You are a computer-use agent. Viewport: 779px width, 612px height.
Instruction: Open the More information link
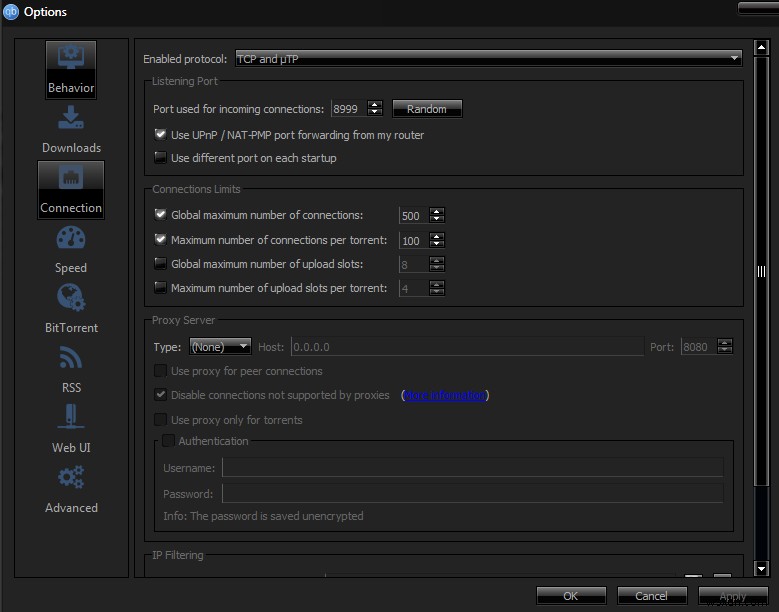[445, 395]
